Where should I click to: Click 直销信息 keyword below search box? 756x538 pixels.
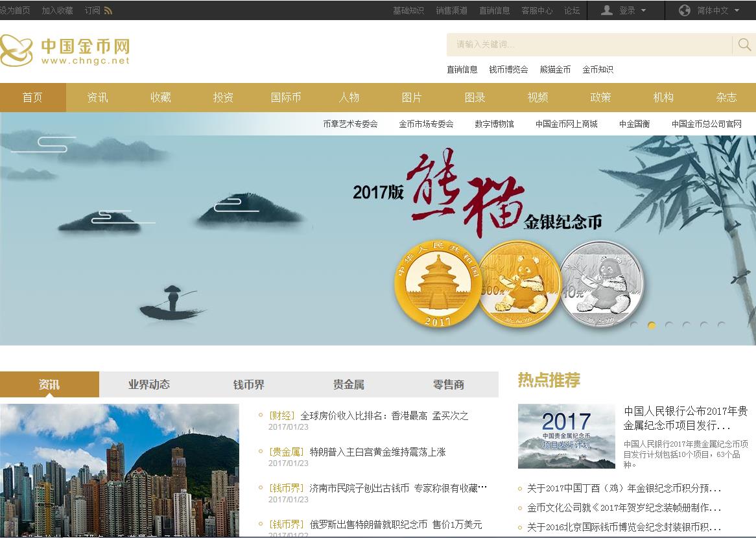462,69
